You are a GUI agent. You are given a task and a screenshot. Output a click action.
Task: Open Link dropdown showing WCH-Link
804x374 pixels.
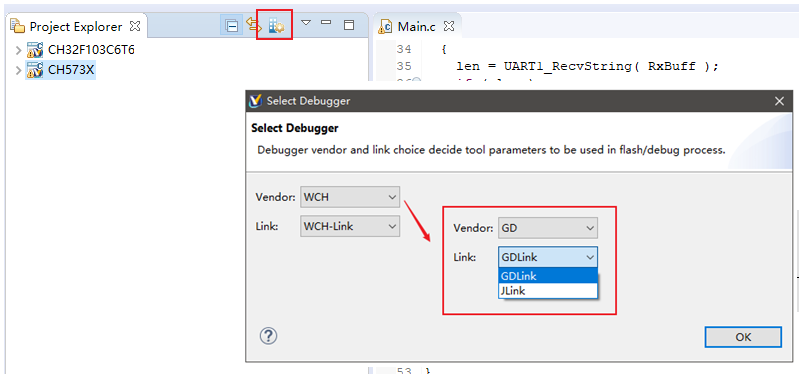(x=350, y=226)
